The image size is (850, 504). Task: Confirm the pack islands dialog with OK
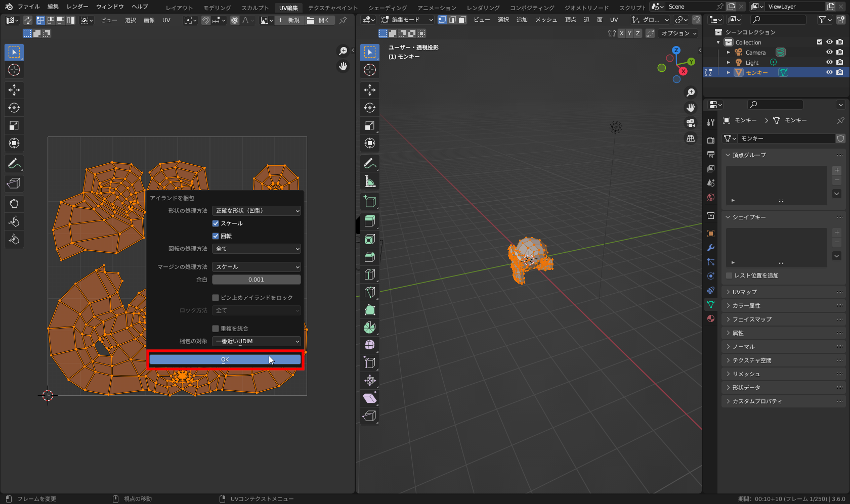pyautogui.click(x=225, y=359)
